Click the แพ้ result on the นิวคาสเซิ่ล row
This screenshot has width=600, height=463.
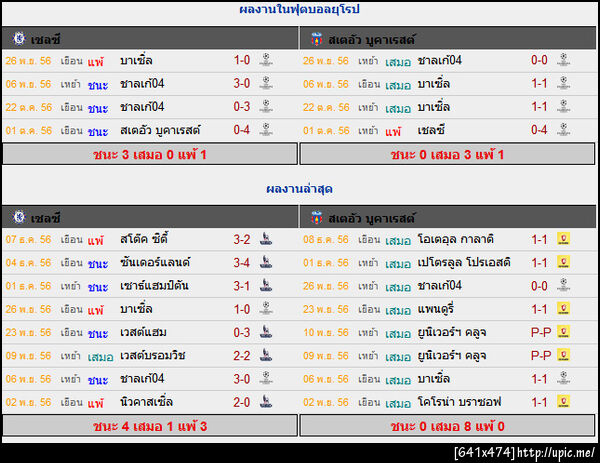pos(95,403)
